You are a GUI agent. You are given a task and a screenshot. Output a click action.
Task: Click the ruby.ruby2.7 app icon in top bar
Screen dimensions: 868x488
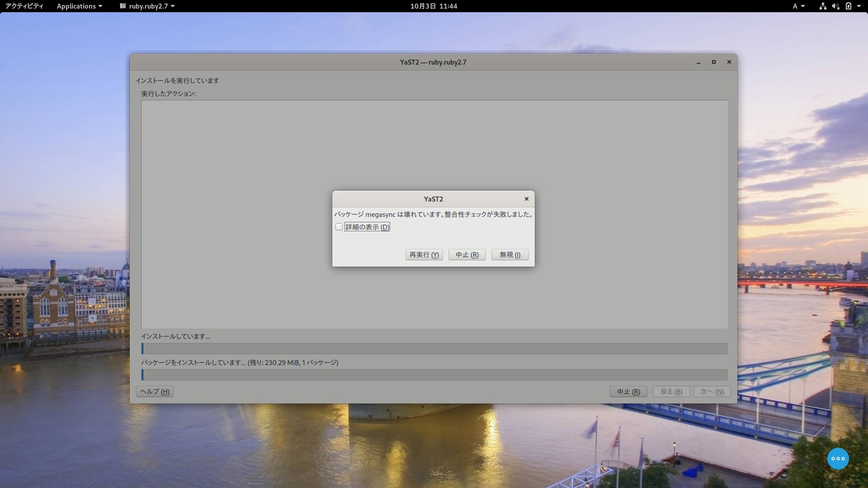[123, 6]
